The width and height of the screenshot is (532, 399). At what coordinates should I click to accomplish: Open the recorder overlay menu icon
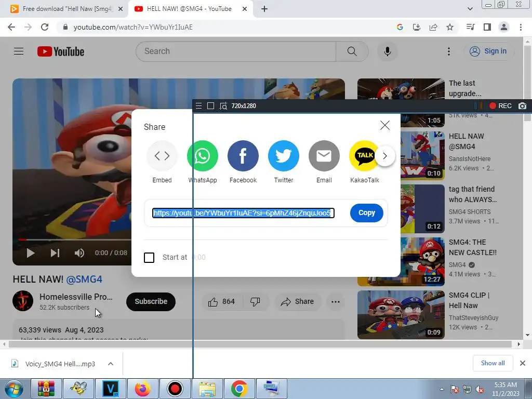(199, 106)
